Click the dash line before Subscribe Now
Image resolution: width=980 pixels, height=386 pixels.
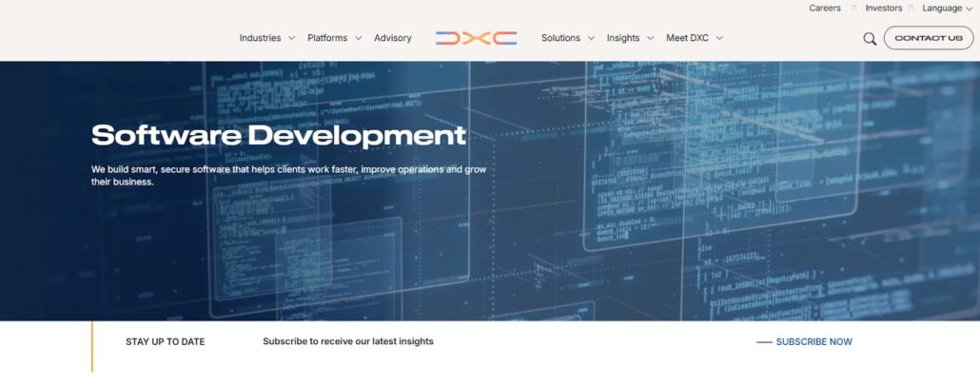point(764,342)
